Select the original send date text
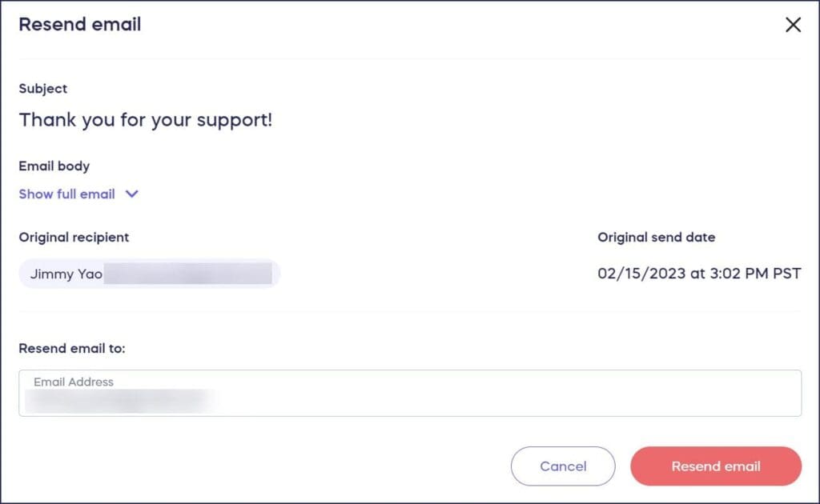 698,272
